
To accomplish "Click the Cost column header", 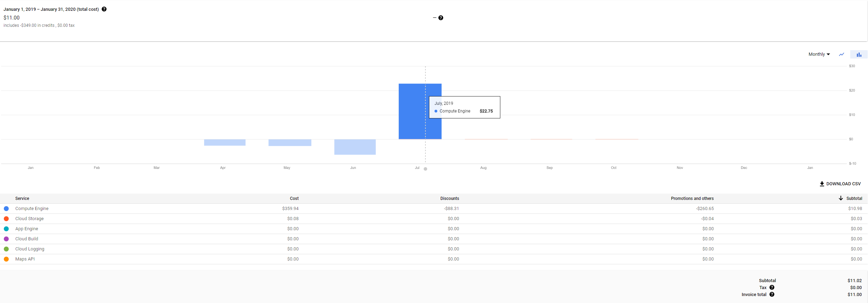I will [x=294, y=199].
